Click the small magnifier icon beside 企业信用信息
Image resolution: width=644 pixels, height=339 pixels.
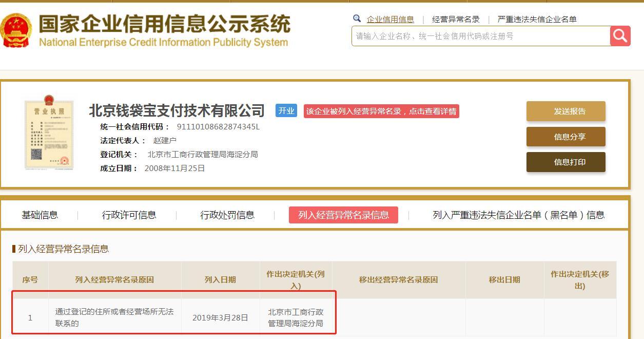pyautogui.click(x=357, y=19)
